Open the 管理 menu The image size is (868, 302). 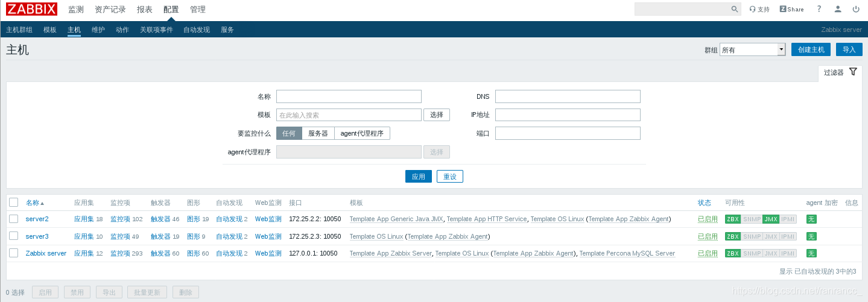(198, 9)
